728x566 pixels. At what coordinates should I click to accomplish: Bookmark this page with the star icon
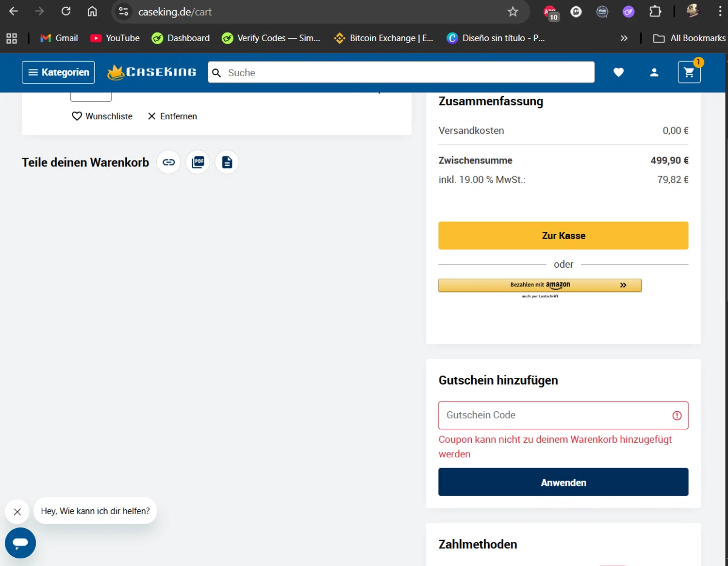513,11
